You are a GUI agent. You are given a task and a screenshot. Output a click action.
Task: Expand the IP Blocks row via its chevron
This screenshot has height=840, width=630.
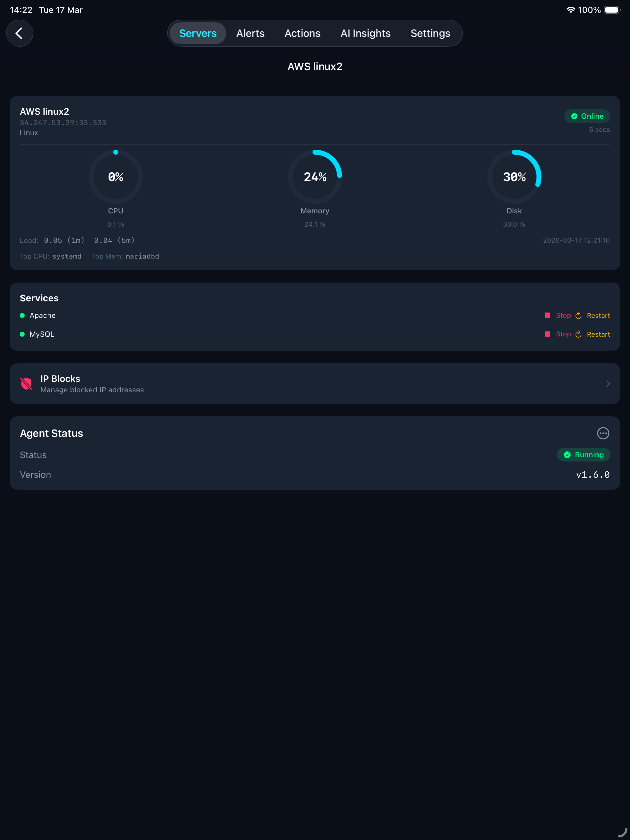[x=607, y=383]
